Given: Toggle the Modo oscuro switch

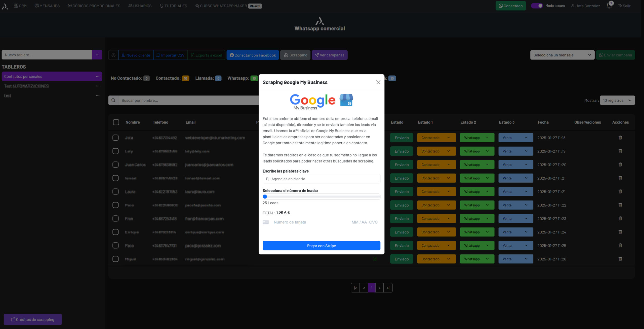Looking at the screenshot, I should [537, 6].
